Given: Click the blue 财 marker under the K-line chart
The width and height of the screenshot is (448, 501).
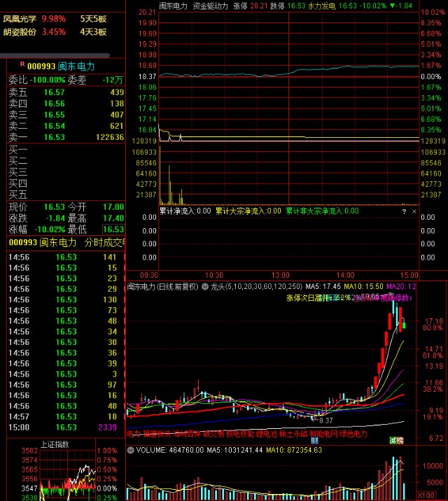Looking at the screenshot, I should (314, 441).
